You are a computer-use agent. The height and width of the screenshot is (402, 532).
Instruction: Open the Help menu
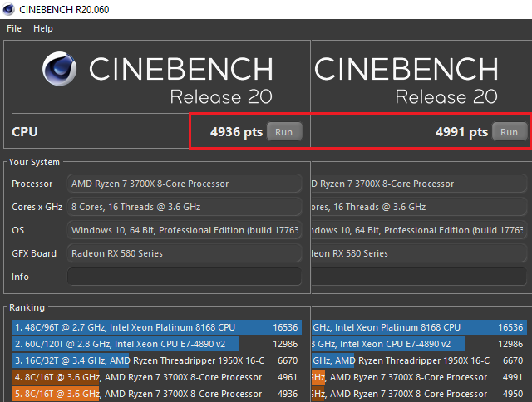point(43,28)
